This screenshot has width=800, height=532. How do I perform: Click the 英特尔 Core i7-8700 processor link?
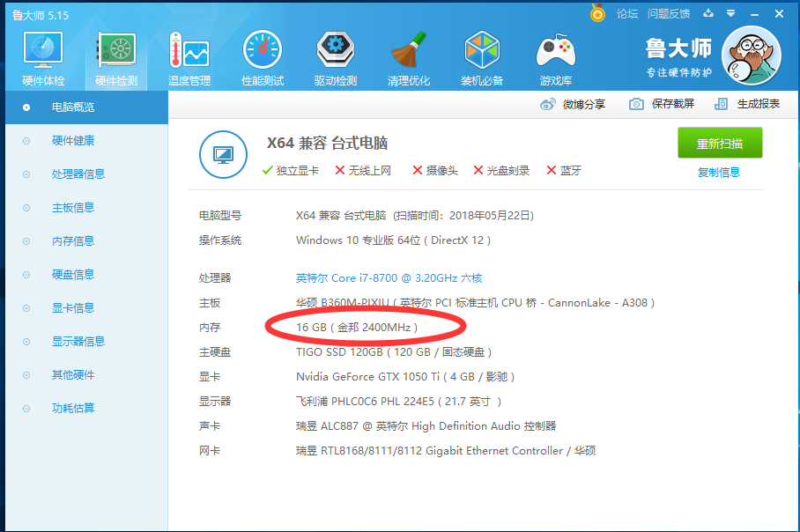point(389,278)
